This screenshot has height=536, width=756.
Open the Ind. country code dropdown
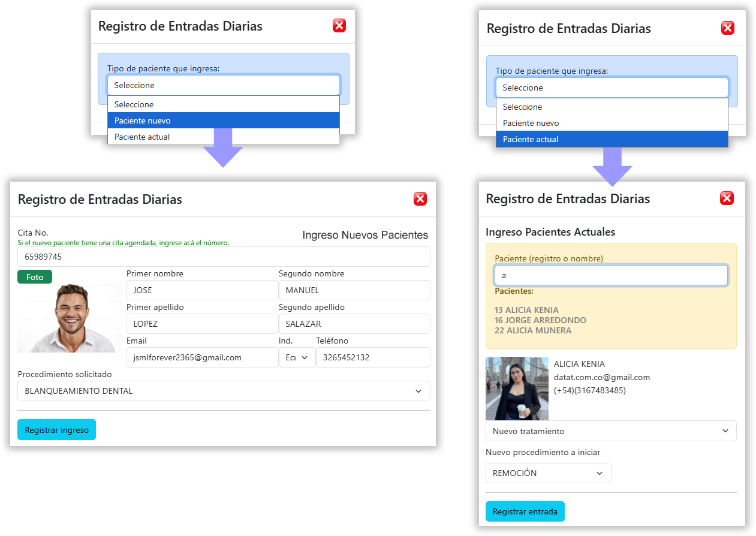[x=297, y=357]
